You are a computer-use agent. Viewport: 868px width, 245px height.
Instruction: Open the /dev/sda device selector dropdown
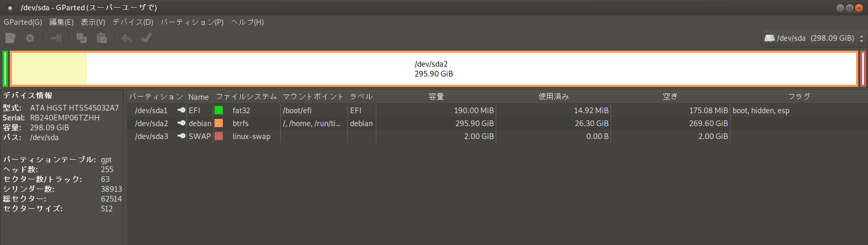coord(814,38)
